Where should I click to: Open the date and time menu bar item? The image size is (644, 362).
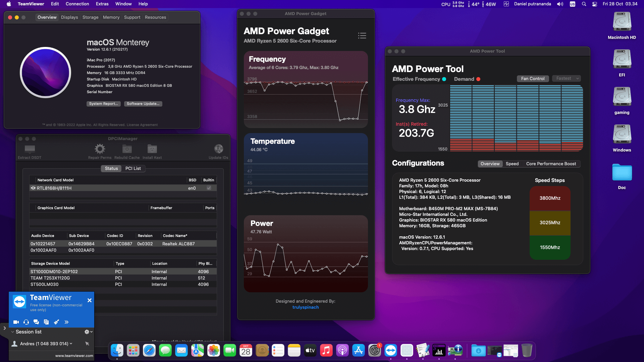[620, 4]
